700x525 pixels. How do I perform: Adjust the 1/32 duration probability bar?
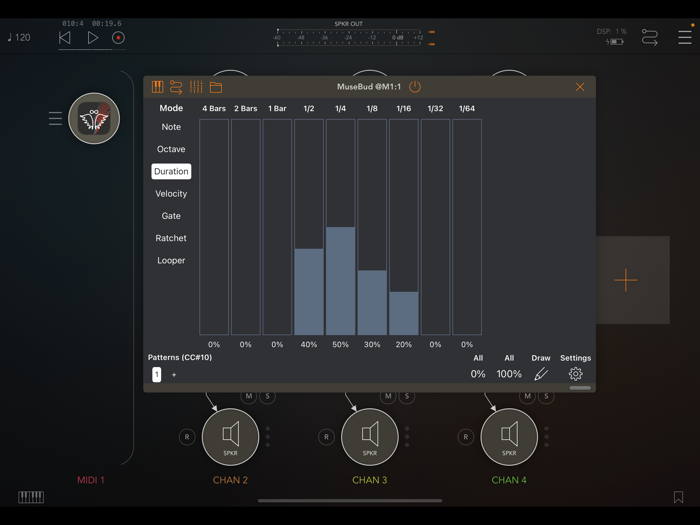pos(435,227)
